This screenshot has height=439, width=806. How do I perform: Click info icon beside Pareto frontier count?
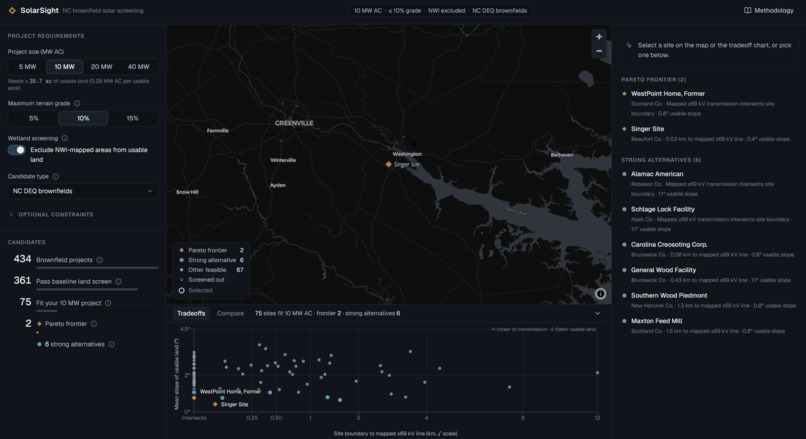pyautogui.click(x=94, y=324)
